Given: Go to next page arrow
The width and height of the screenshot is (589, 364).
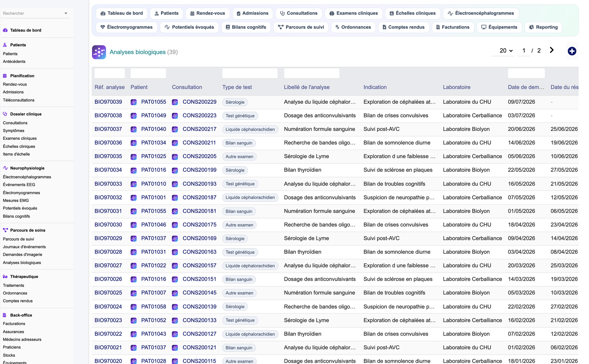Looking at the screenshot, I should tap(552, 50).
